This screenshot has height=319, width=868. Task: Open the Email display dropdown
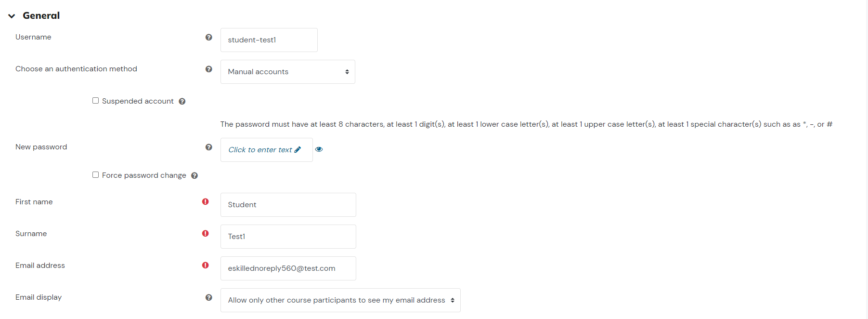(340, 300)
